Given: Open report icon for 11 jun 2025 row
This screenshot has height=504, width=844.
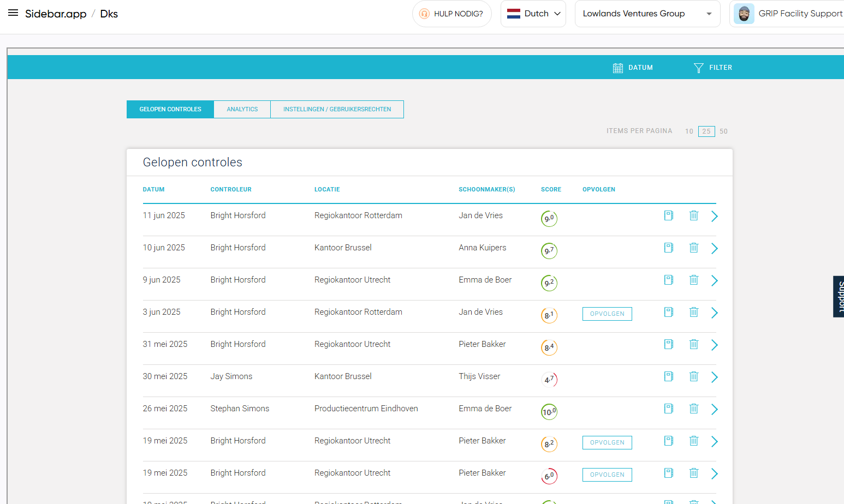Looking at the screenshot, I should coord(669,215).
